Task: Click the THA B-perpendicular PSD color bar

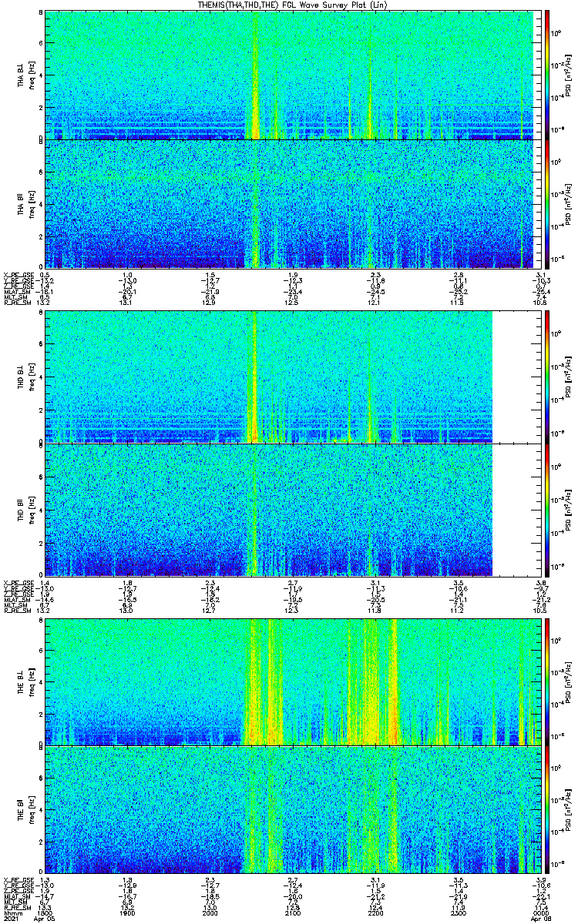Action: [x=547, y=75]
